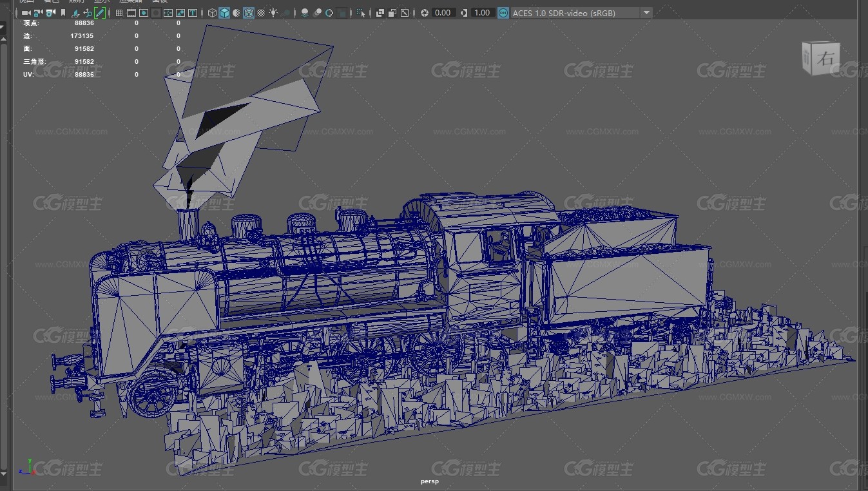Toggle Motion Blur icon

tap(317, 13)
